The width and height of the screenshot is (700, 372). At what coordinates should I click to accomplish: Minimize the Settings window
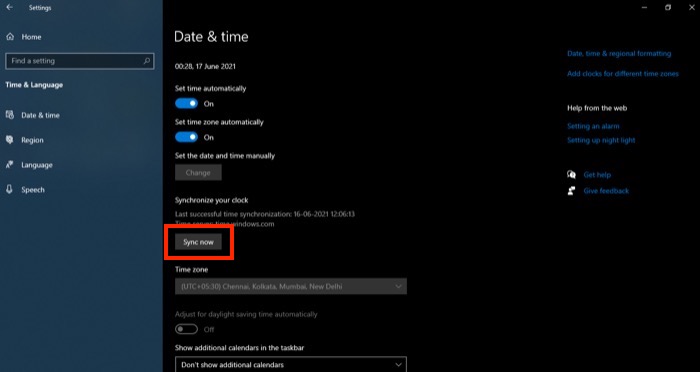click(x=644, y=8)
